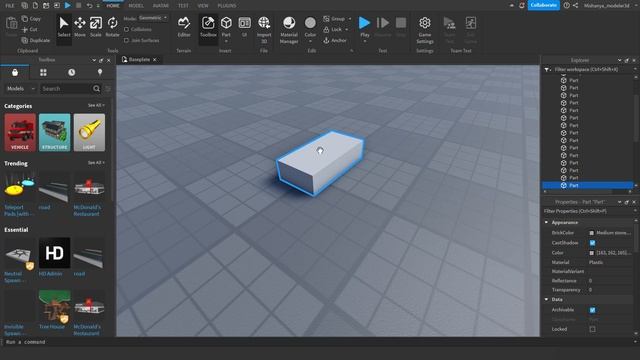Open the Play dropdown arrow
Image resolution: width=640 pixels, height=360 pixels.
364,41
